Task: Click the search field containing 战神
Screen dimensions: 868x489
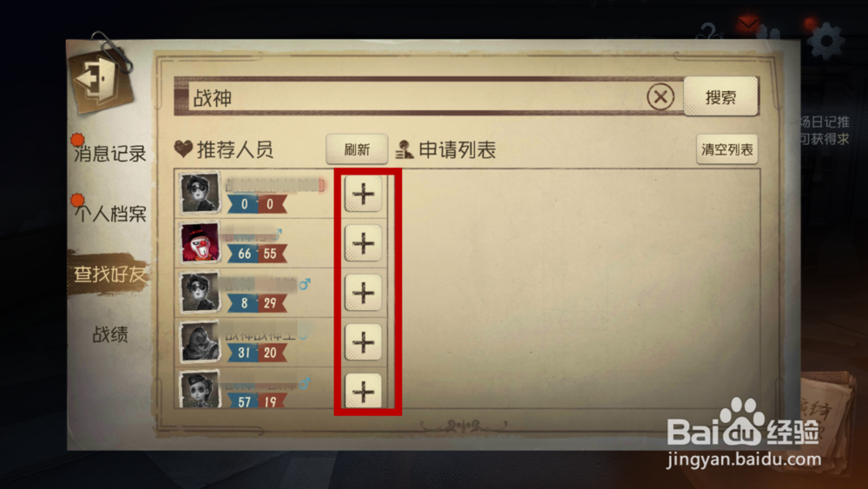Action: (417, 98)
